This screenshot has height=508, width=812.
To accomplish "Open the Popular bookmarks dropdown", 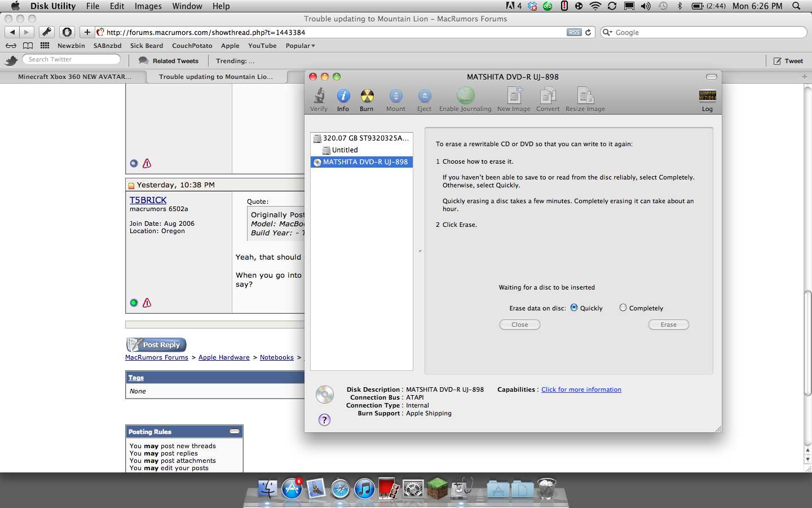I will click(300, 46).
